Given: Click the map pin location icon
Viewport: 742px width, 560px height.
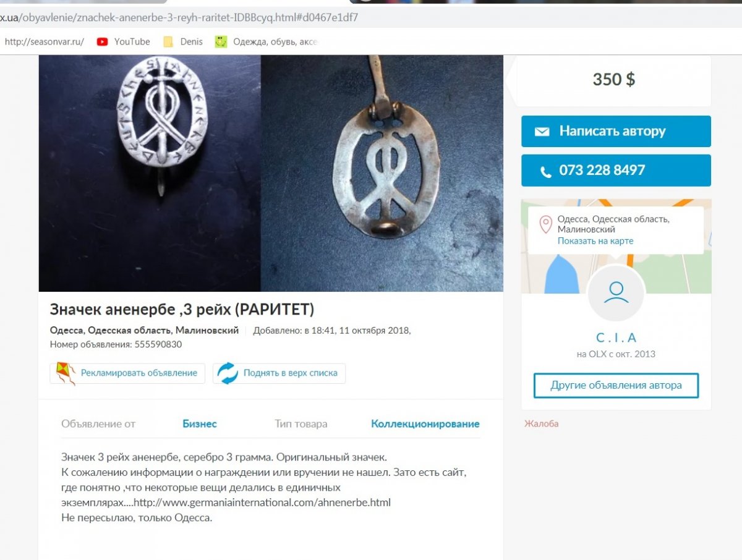Looking at the screenshot, I should [x=545, y=224].
